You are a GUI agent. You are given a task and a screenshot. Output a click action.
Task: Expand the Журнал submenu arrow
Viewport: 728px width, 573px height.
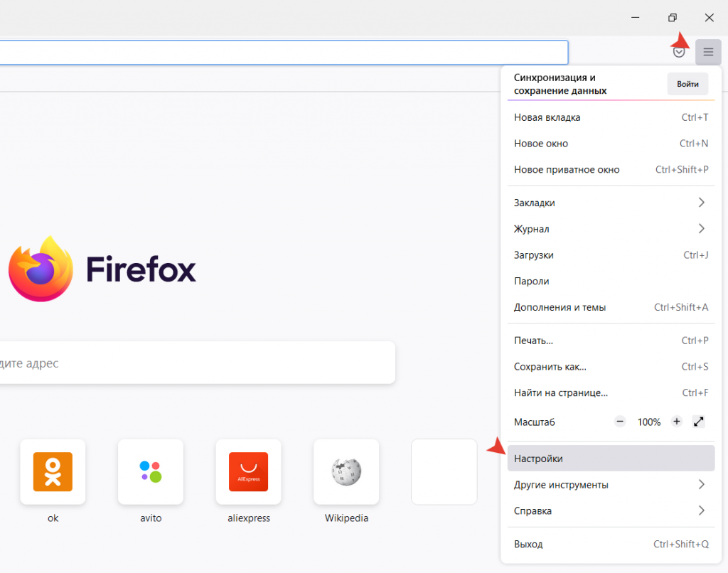701,228
